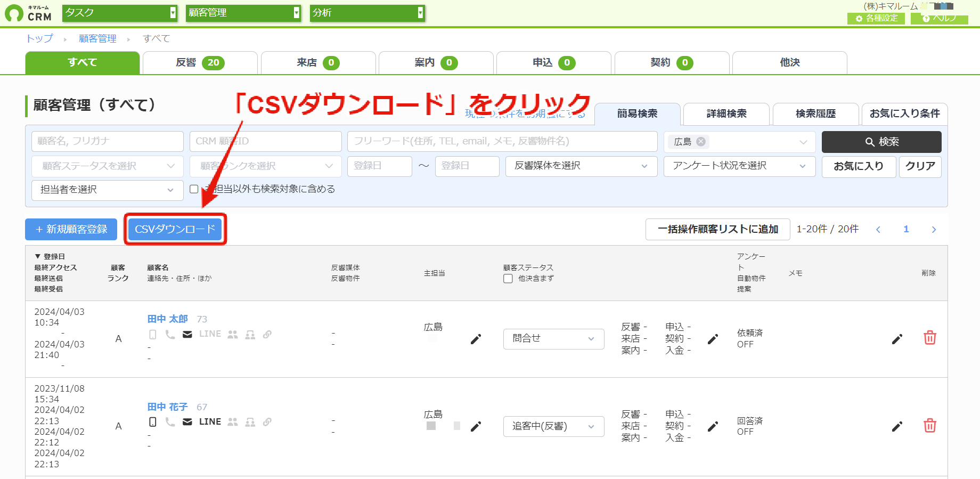This screenshot has height=479, width=980.
Task: Click link chain icon for 田中 太郎
Action: click(267, 335)
